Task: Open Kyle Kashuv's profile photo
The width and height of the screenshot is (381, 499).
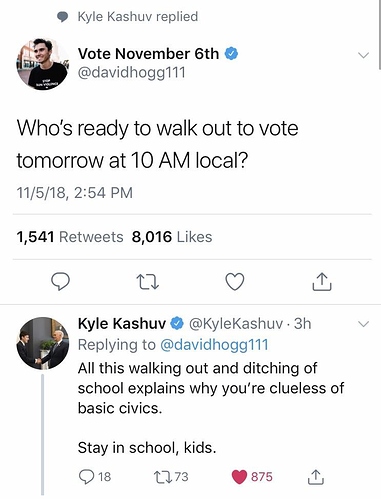Action: 43,343
